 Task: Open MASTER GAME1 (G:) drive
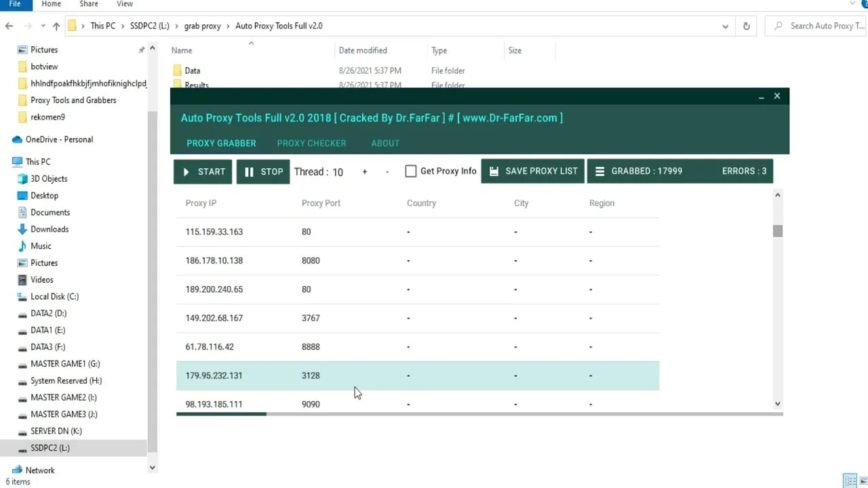pyautogui.click(x=65, y=364)
